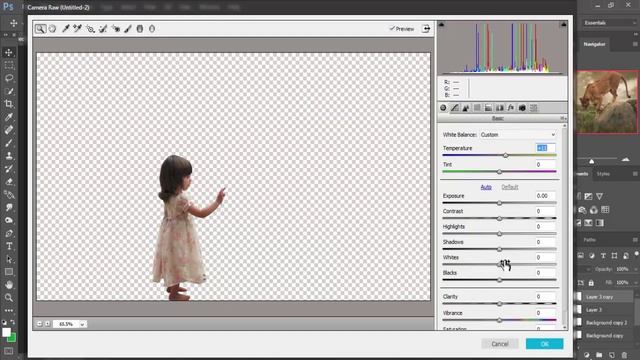
Task: Click the Vibrance slider handle
Action: tap(499, 320)
